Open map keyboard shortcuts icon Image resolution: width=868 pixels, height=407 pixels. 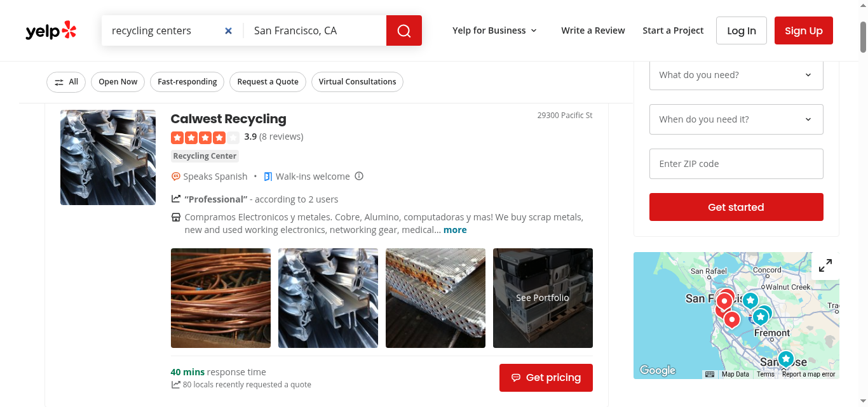pyautogui.click(x=710, y=374)
